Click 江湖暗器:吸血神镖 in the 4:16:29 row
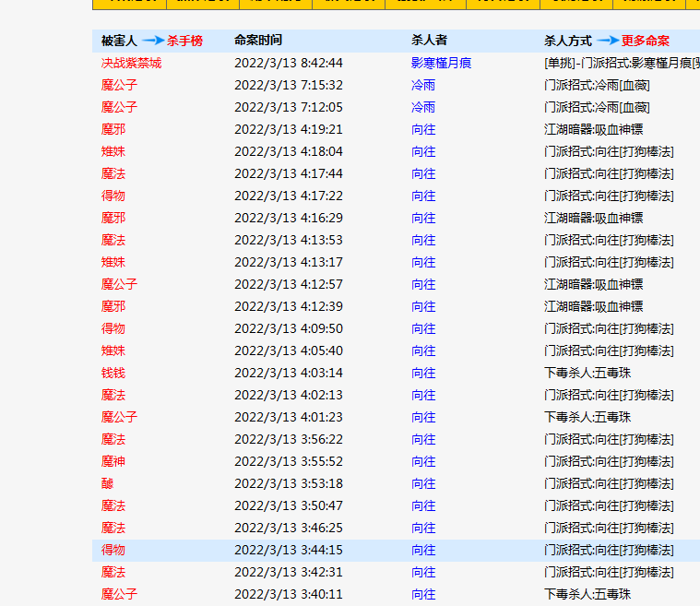The height and width of the screenshot is (606, 700). click(594, 218)
